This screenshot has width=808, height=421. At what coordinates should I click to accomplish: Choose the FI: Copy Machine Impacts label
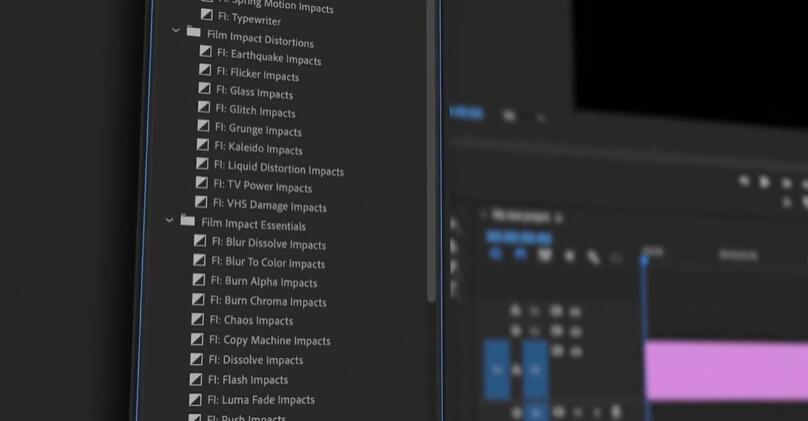[x=269, y=341]
